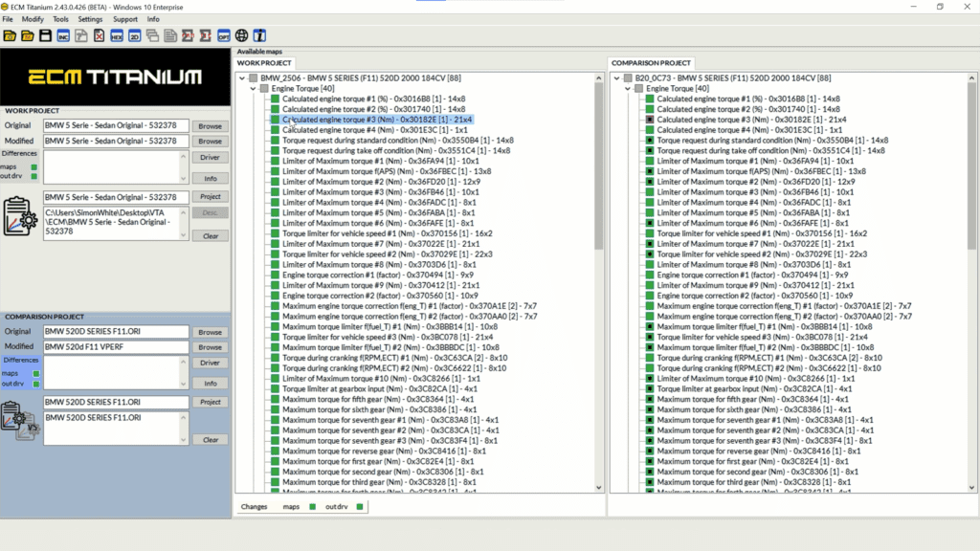This screenshot has height=551, width=980.
Task: Open the HEX editor toolbar icon
Action: point(116,36)
